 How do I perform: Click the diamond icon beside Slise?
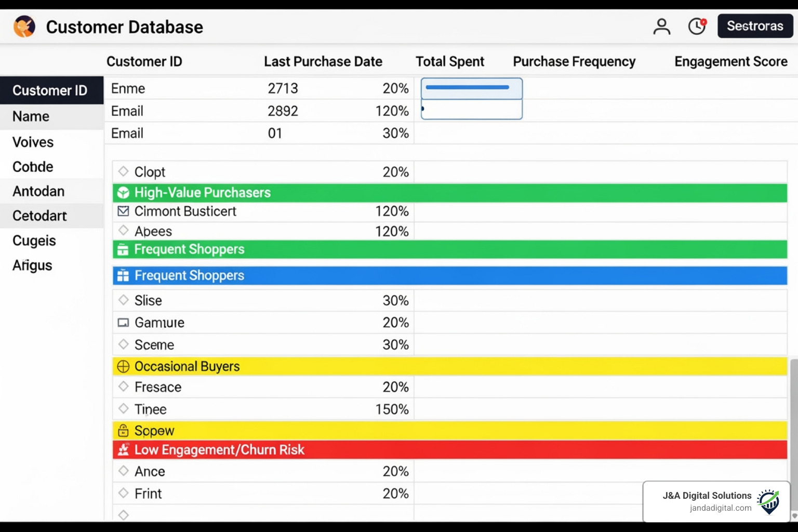click(x=123, y=300)
